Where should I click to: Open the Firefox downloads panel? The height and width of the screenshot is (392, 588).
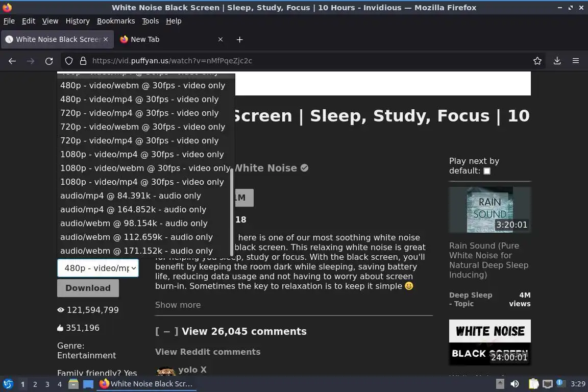(557, 61)
